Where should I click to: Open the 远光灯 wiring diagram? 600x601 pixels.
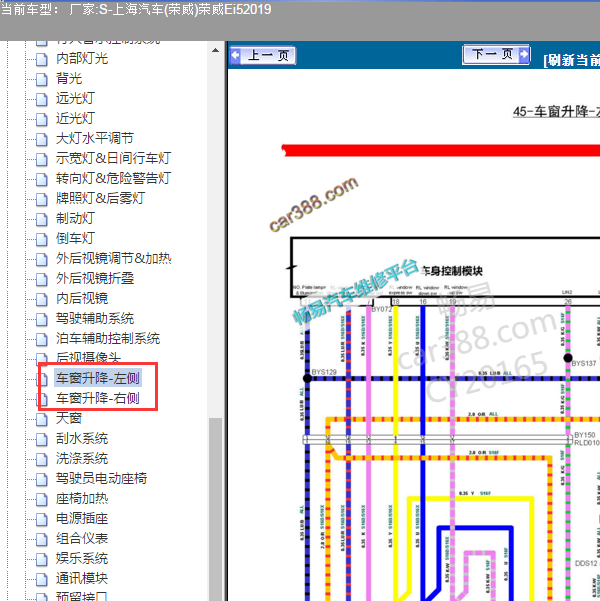(75, 98)
